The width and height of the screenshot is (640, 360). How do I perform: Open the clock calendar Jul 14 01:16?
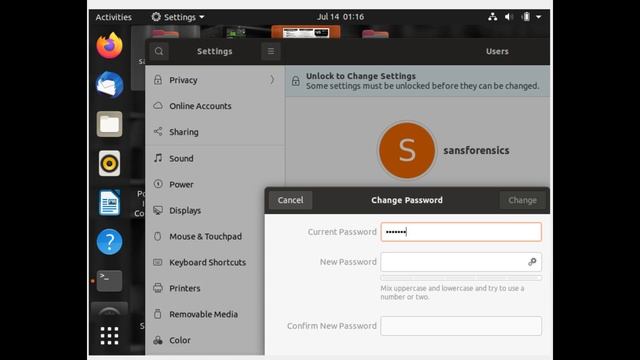(340, 17)
